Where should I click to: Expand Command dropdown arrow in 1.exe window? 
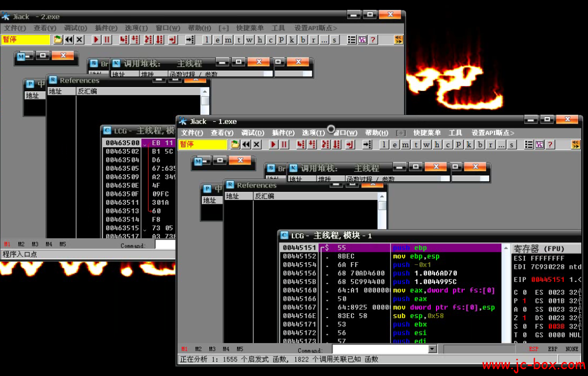(x=432, y=349)
